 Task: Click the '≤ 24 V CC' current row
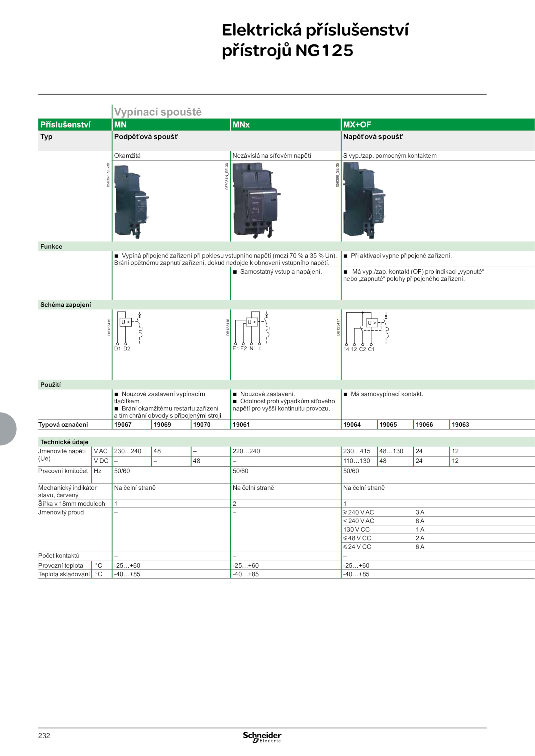[438, 547]
